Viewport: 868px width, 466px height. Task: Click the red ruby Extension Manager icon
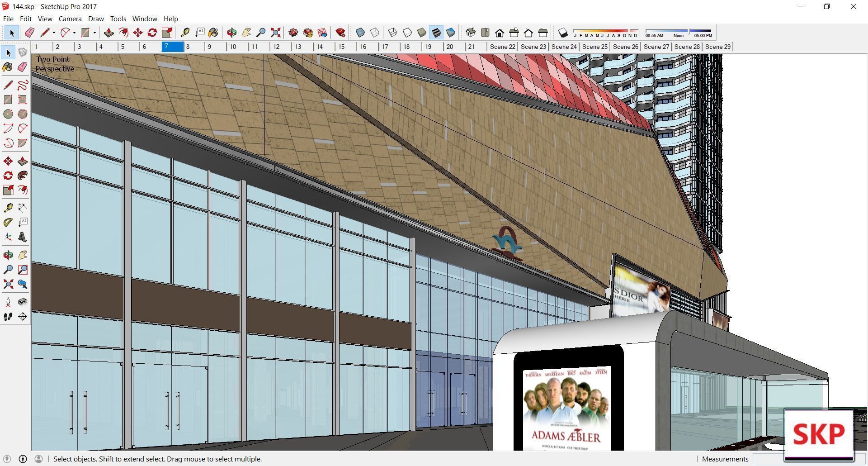340,33
